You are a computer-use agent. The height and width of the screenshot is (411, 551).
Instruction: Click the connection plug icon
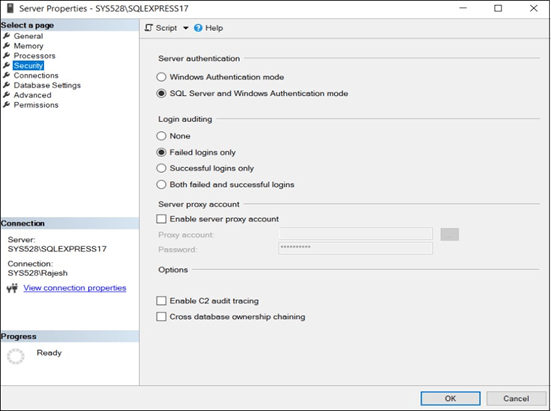point(12,288)
